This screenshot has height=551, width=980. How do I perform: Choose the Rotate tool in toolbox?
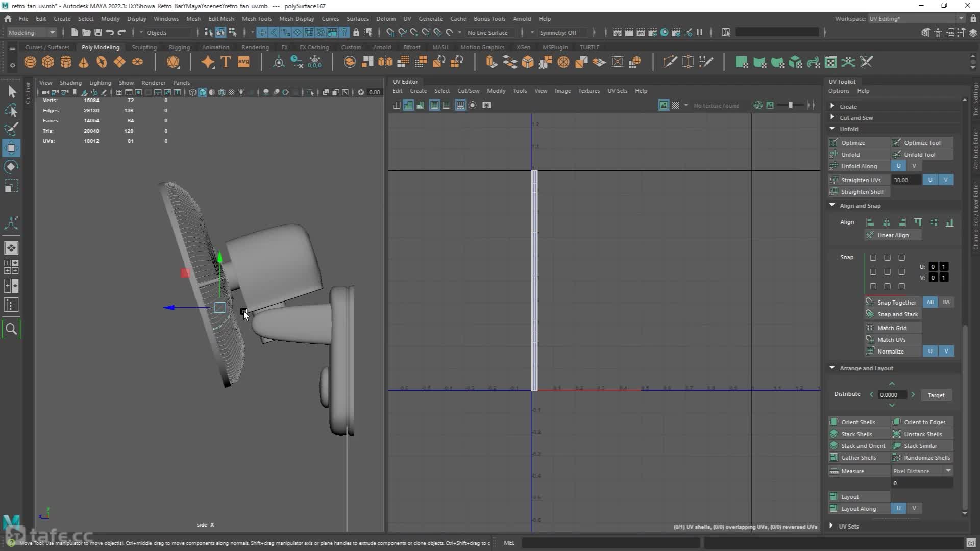11,167
